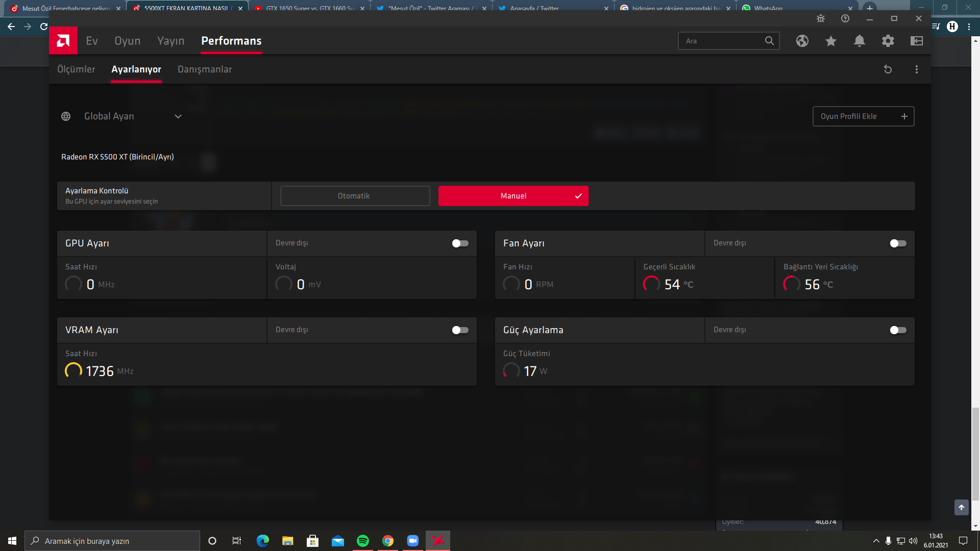Click the Radeon RX 5500 XT label

[117, 157]
